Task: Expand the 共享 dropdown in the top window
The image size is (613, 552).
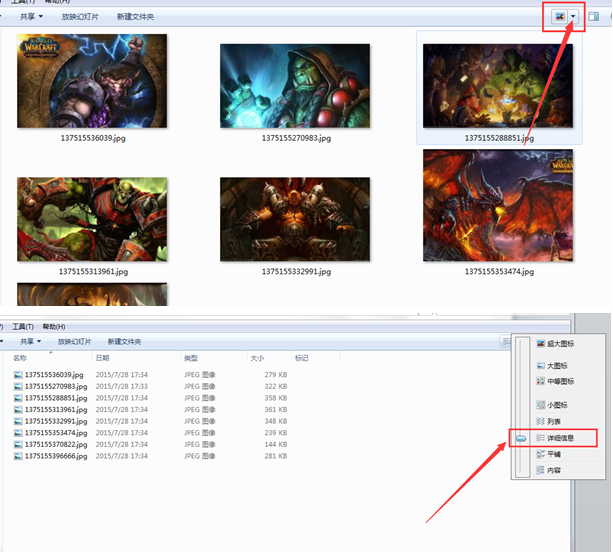Action: pos(31,16)
